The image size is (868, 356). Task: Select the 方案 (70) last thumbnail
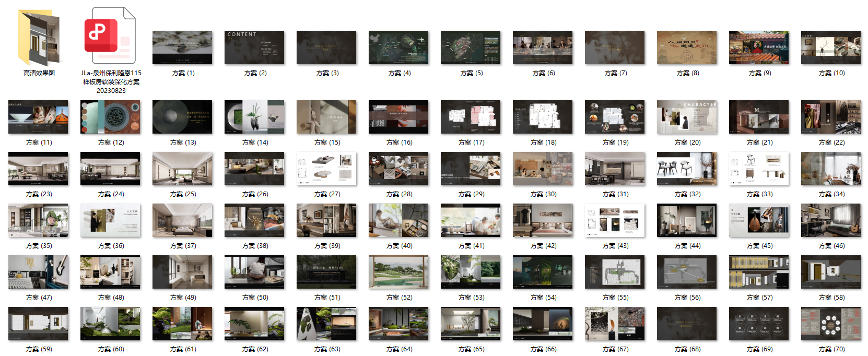pos(831,324)
